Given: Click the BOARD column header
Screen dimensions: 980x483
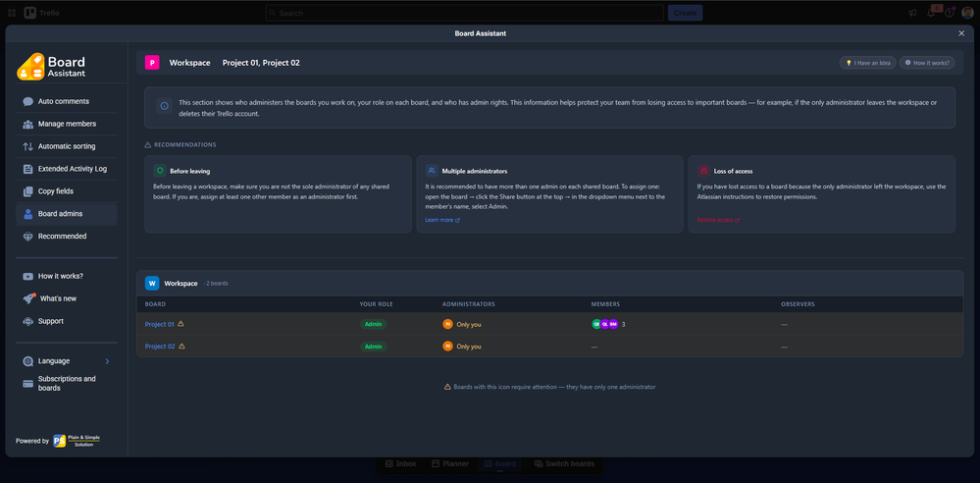Looking at the screenshot, I should coord(155,304).
